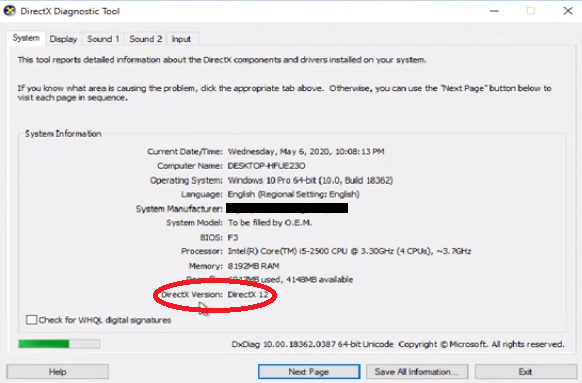Click the System Information group label
Screen dimensions: 582x383
click(x=63, y=134)
